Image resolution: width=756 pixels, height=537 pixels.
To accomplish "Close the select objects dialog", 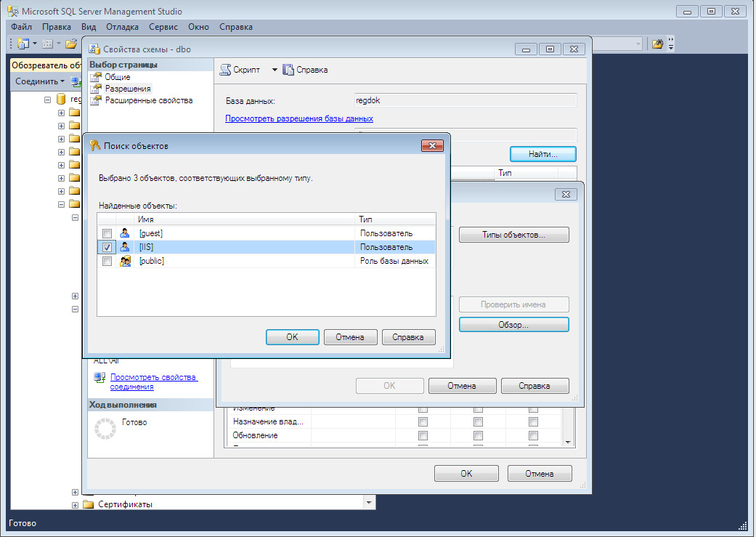I will pyautogui.click(x=566, y=195).
